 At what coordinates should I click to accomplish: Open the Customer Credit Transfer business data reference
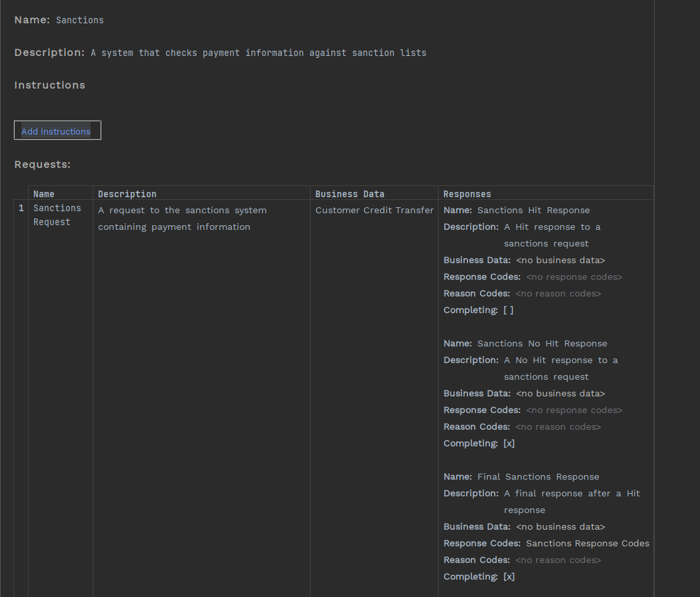[x=374, y=211]
